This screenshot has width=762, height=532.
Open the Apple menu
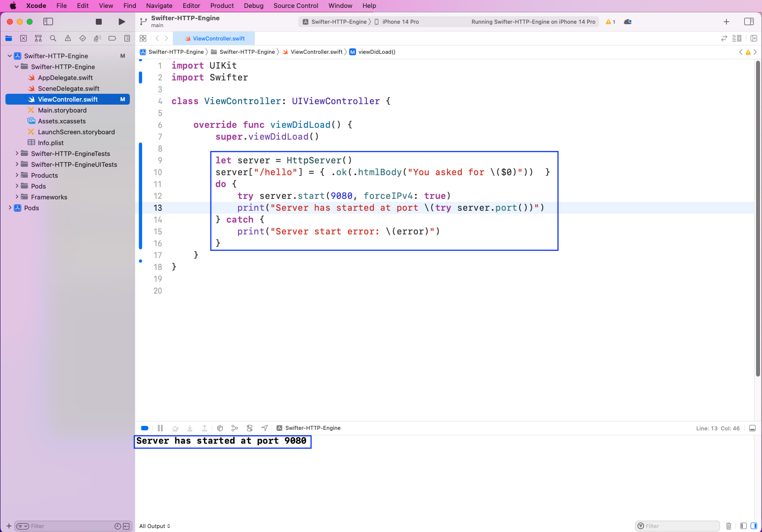[13, 6]
